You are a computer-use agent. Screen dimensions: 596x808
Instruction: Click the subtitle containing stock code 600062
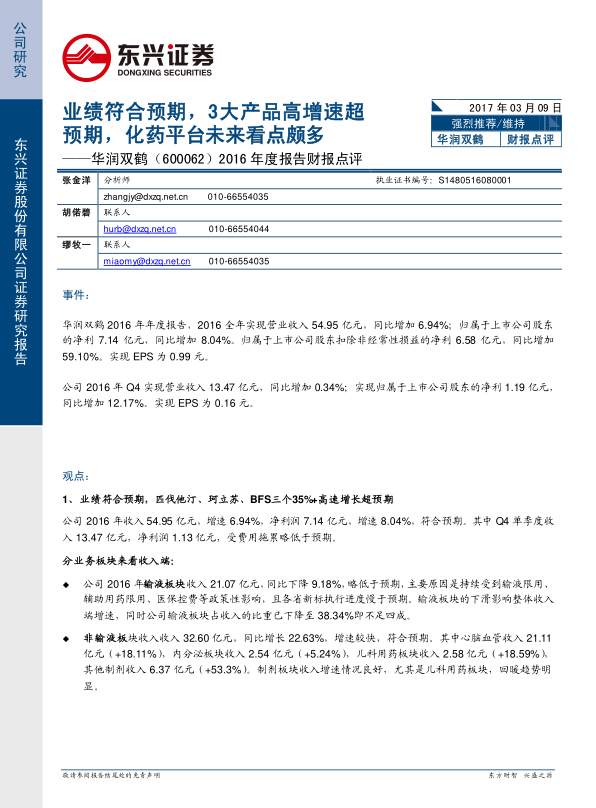click(212, 159)
